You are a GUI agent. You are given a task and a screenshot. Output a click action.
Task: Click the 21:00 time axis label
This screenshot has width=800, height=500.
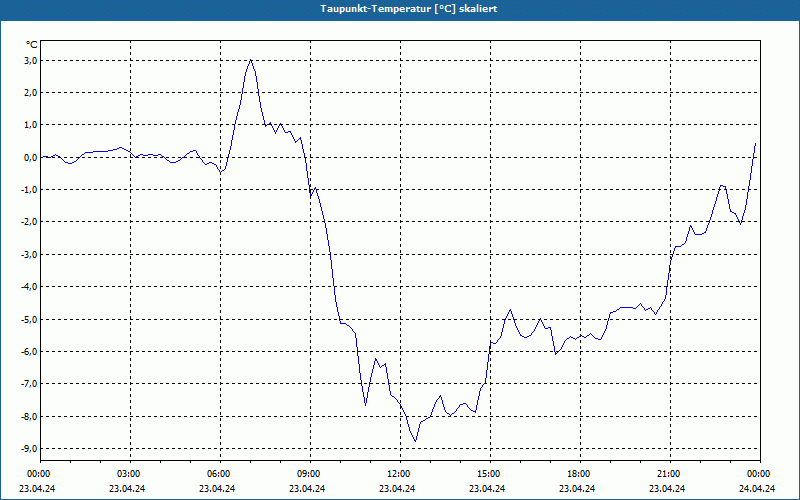coord(668,474)
